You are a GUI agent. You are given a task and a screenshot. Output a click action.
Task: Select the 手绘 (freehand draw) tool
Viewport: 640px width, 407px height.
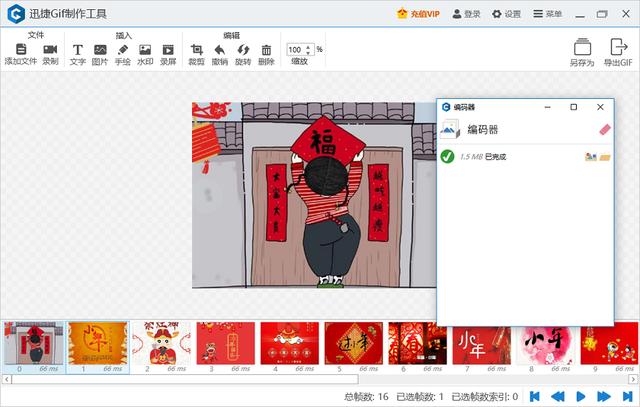click(123, 51)
